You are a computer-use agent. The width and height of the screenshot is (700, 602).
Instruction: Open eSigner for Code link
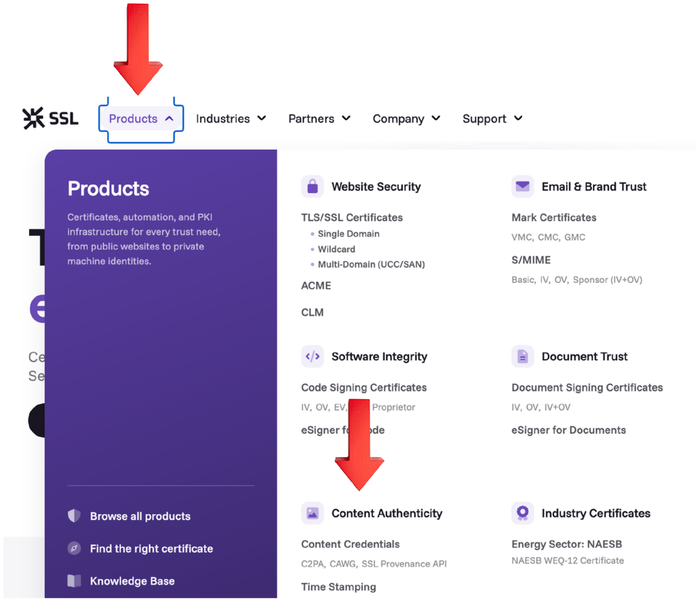[342, 430]
